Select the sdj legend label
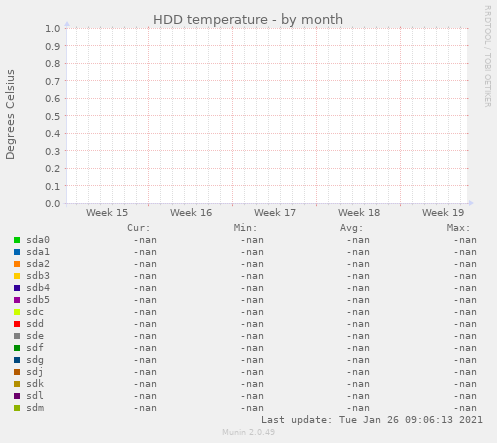This screenshot has height=443, width=497. click(x=35, y=372)
